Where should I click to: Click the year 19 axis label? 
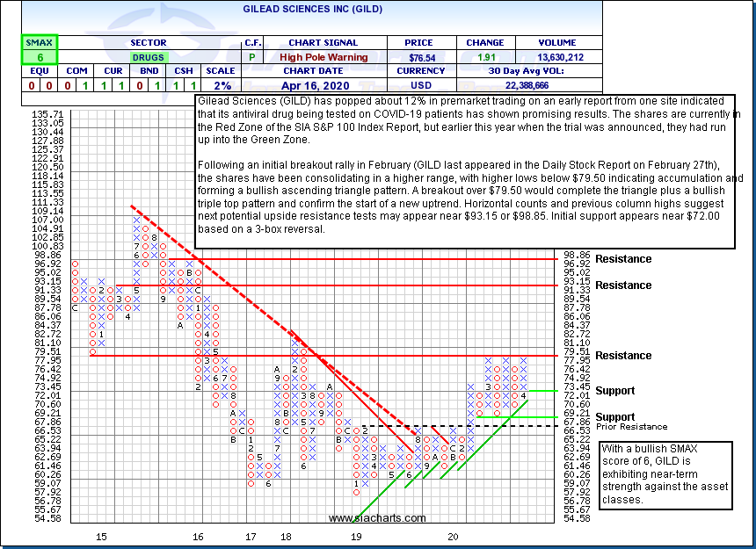click(x=355, y=536)
